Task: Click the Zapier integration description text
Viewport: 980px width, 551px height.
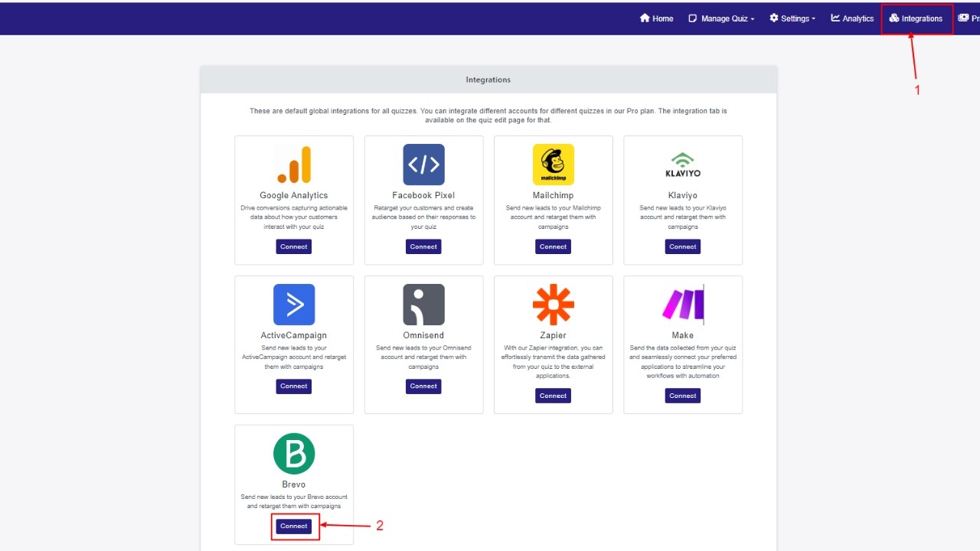Action: (553, 362)
